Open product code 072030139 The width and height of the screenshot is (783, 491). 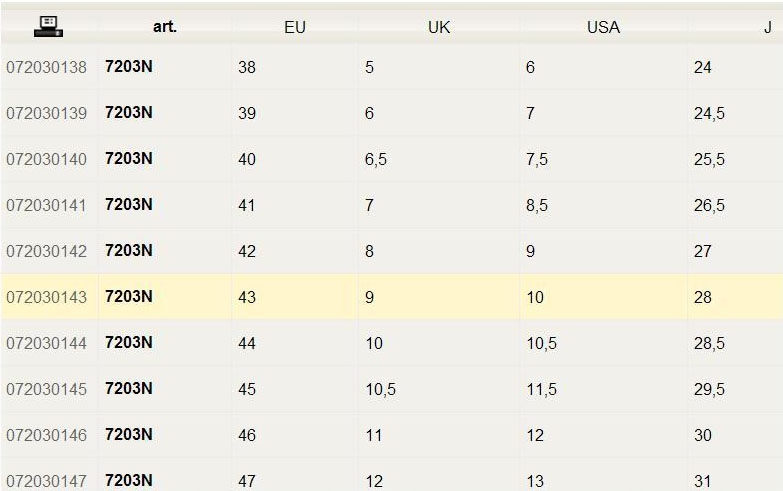(46, 113)
